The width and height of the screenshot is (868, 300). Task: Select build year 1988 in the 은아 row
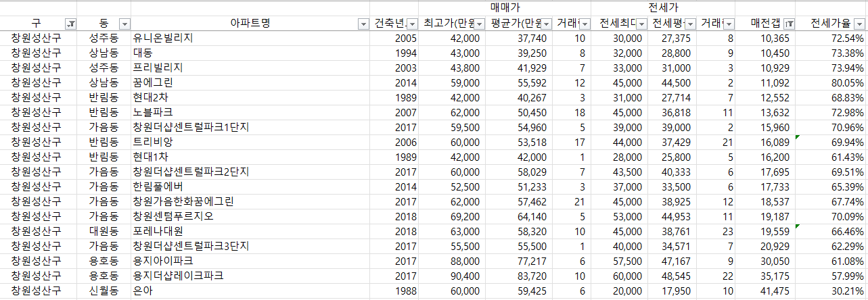click(394, 290)
